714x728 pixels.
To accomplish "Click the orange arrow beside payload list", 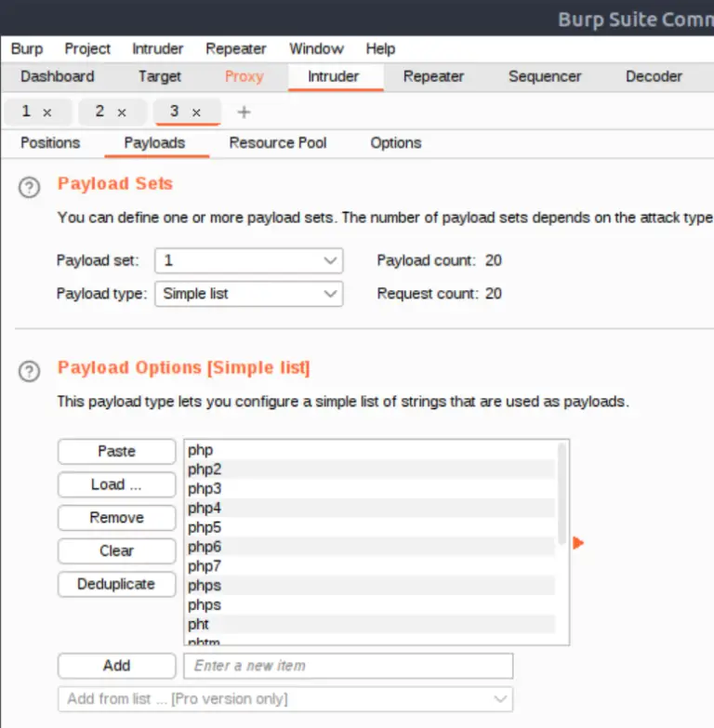I will tap(578, 543).
